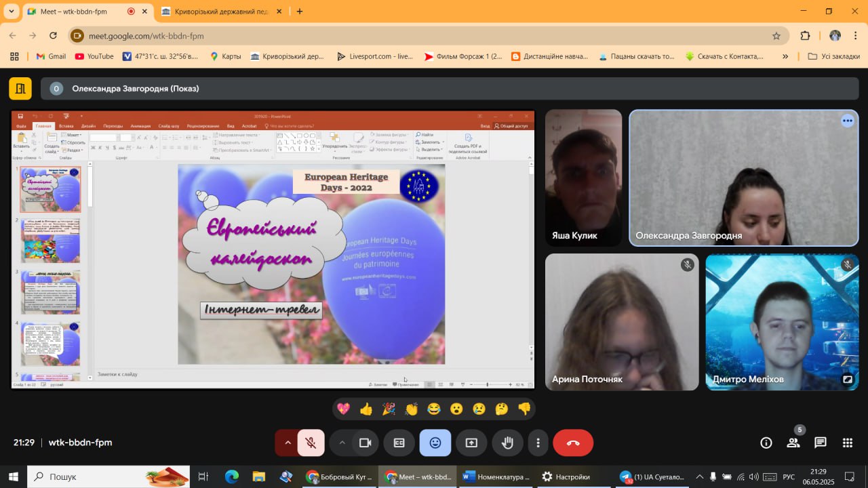
Task: Expand video settings arrow beside camera
Action: point(342,443)
